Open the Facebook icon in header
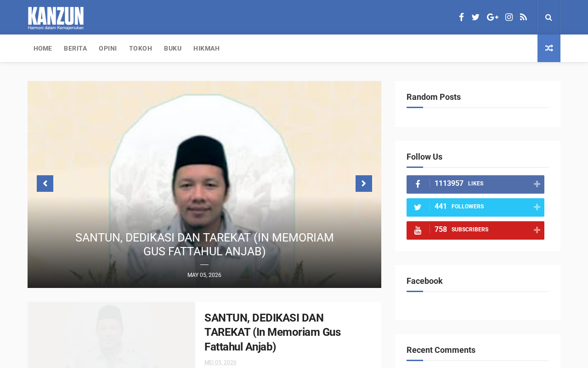Viewport: 588px width, 368px height. coord(461,17)
